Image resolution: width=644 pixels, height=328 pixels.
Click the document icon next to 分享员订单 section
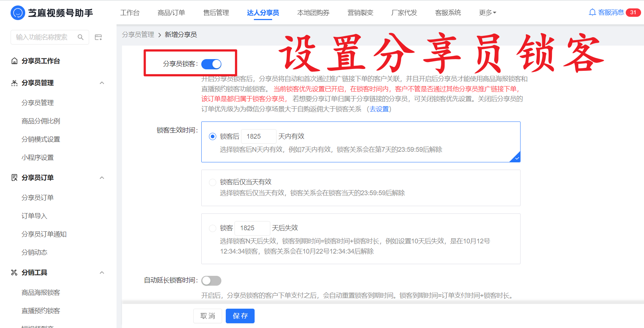(14, 178)
